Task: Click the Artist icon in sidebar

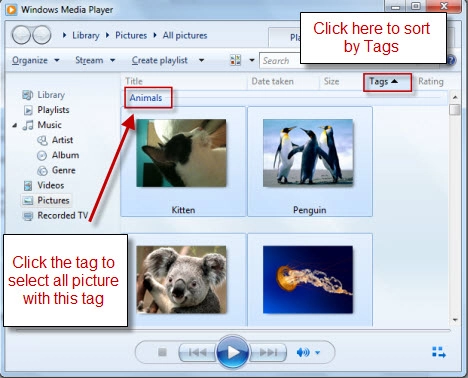Action: [x=42, y=140]
